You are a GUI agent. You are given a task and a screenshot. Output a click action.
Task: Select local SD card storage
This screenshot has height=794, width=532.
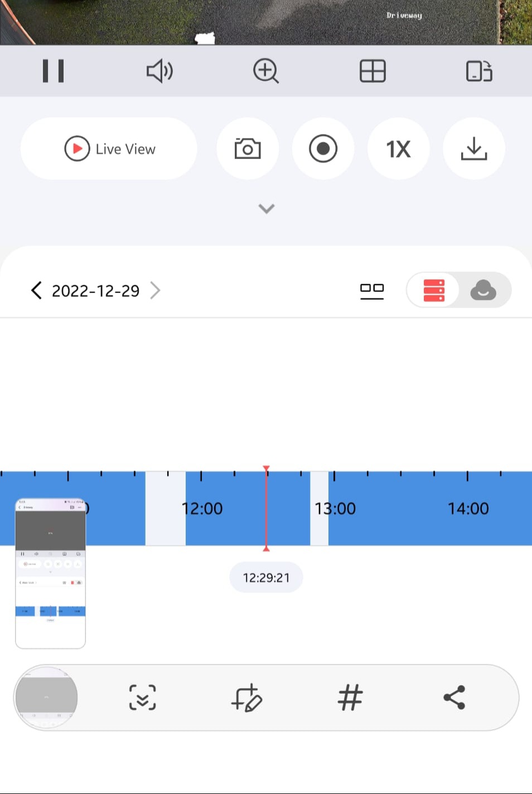(434, 290)
